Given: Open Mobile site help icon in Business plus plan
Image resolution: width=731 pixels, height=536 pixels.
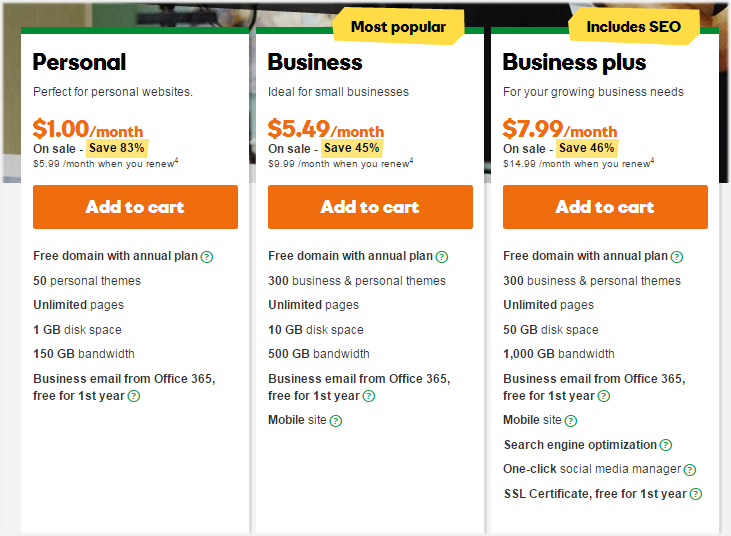Looking at the screenshot, I should tap(571, 421).
